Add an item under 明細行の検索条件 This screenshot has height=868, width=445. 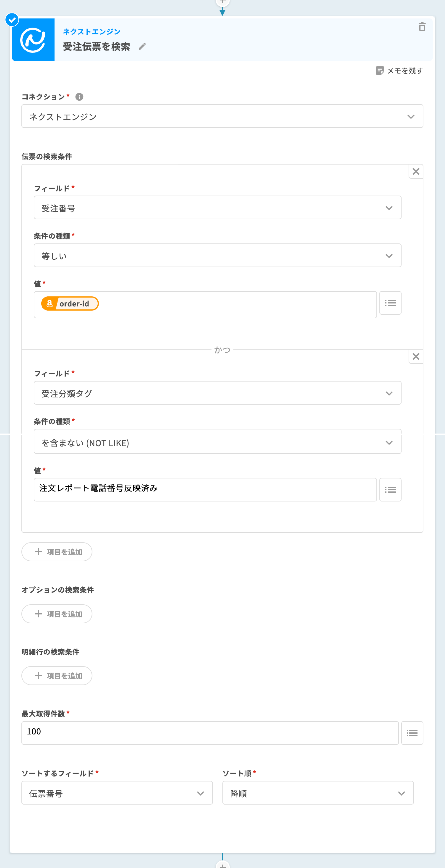(57, 676)
